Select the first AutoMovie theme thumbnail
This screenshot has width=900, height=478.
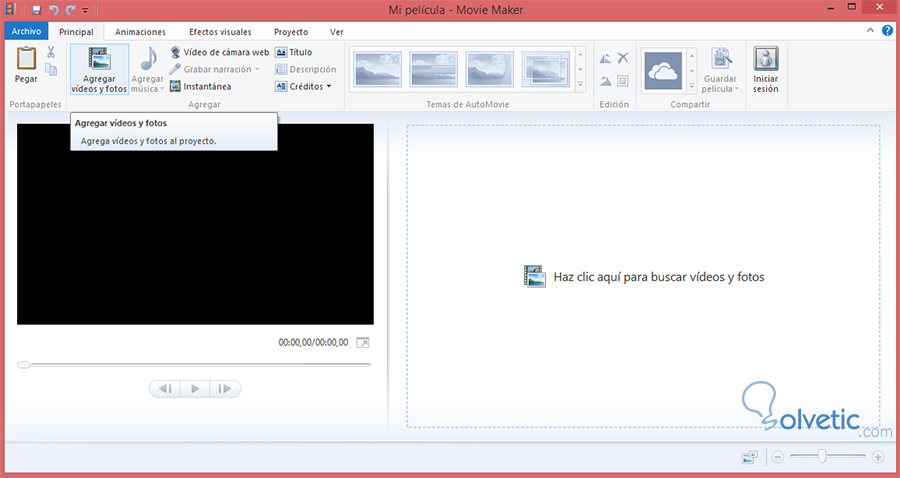click(x=378, y=69)
